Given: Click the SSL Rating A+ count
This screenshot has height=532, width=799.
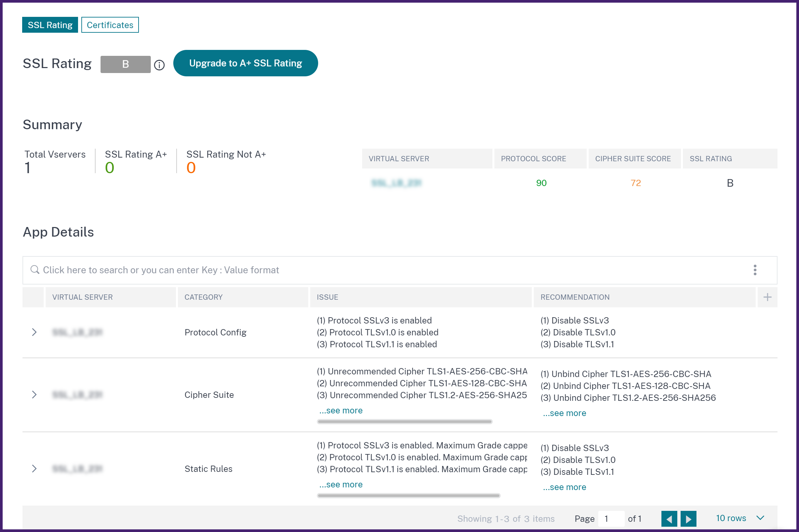Looking at the screenshot, I should [109, 168].
